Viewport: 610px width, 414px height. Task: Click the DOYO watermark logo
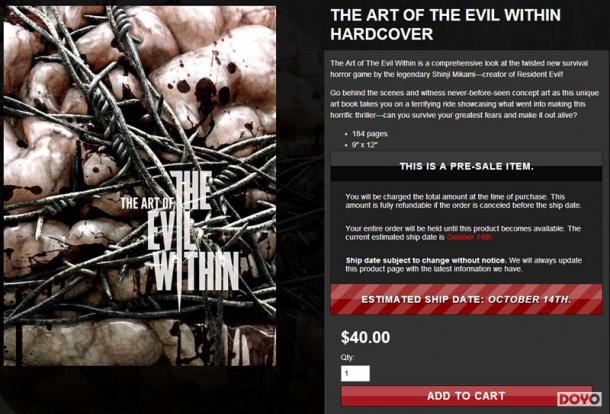point(580,399)
